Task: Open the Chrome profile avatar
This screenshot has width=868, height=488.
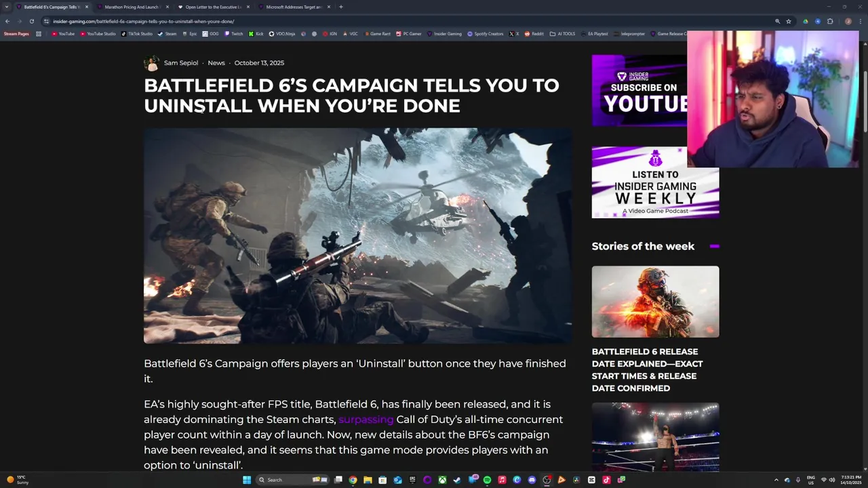Action: click(848, 21)
